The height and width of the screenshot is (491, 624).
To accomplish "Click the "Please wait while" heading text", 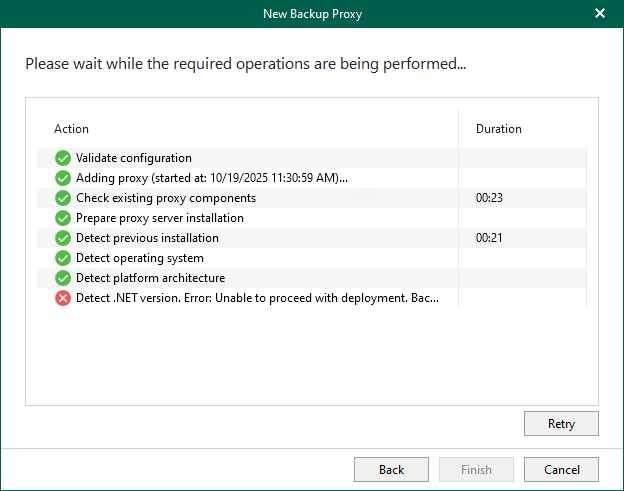I will click(246, 65).
